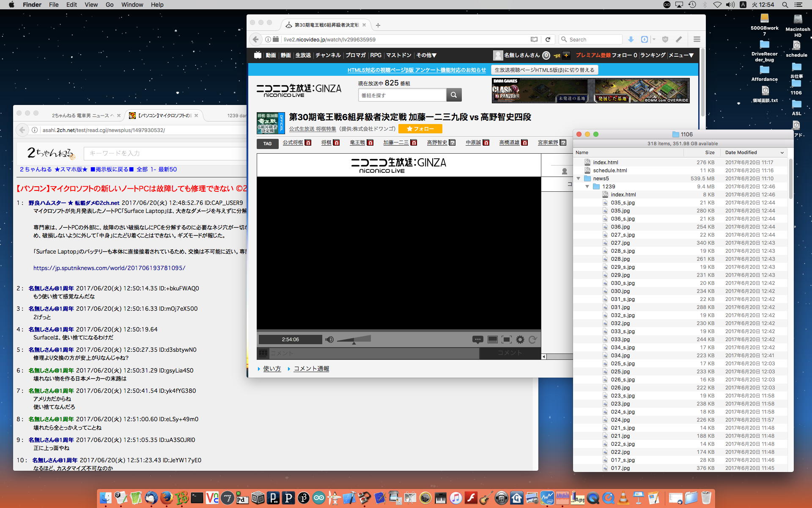The image size is (812, 508).
Task: Adjust the player volume slider
Action: [354, 340]
